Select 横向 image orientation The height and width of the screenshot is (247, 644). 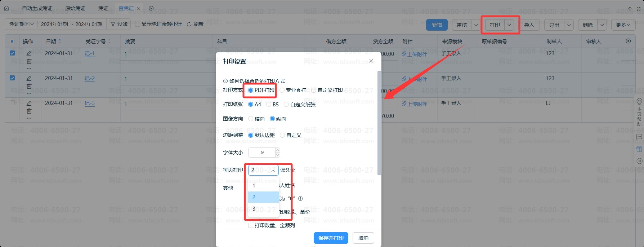[x=251, y=119]
